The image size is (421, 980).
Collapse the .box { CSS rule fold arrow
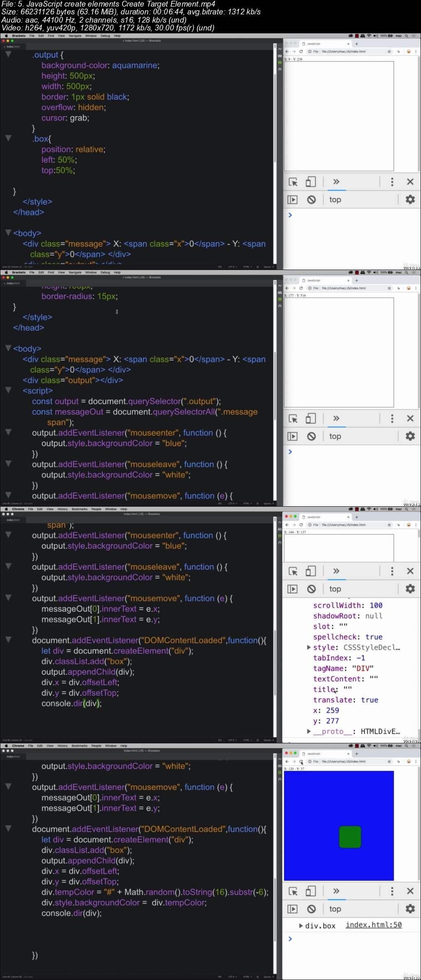[x=8, y=139]
